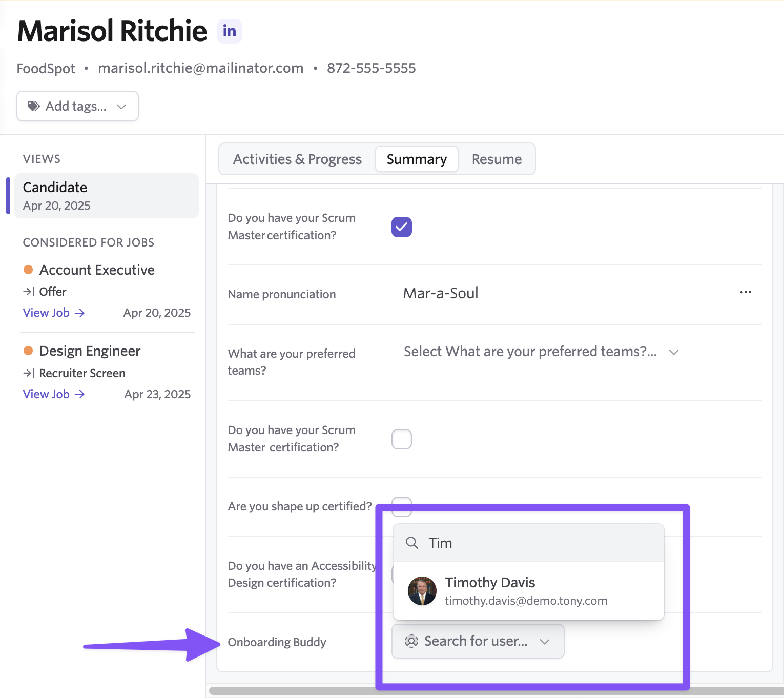Uncheck the first Scrum Master certification checkbox
Screen dimensions: 784x698
click(401, 227)
